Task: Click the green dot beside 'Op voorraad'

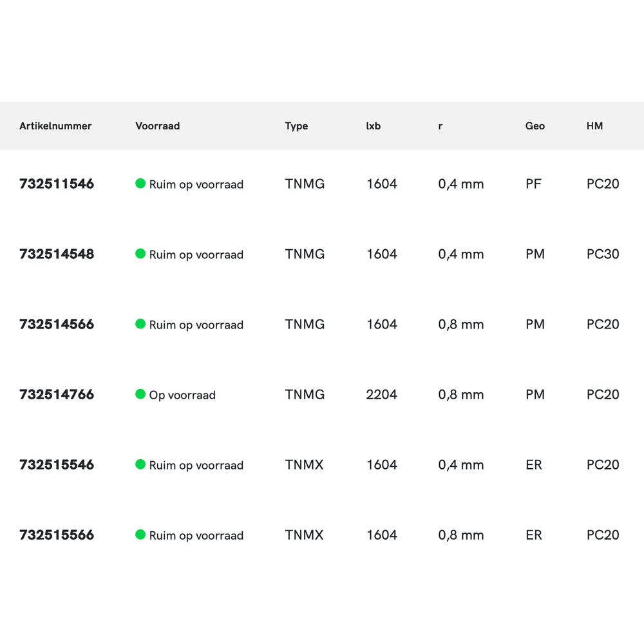Action: point(140,394)
